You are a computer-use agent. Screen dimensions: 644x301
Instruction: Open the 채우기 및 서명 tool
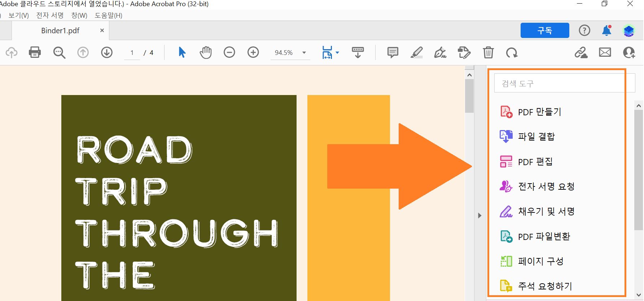(x=537, y=211)
